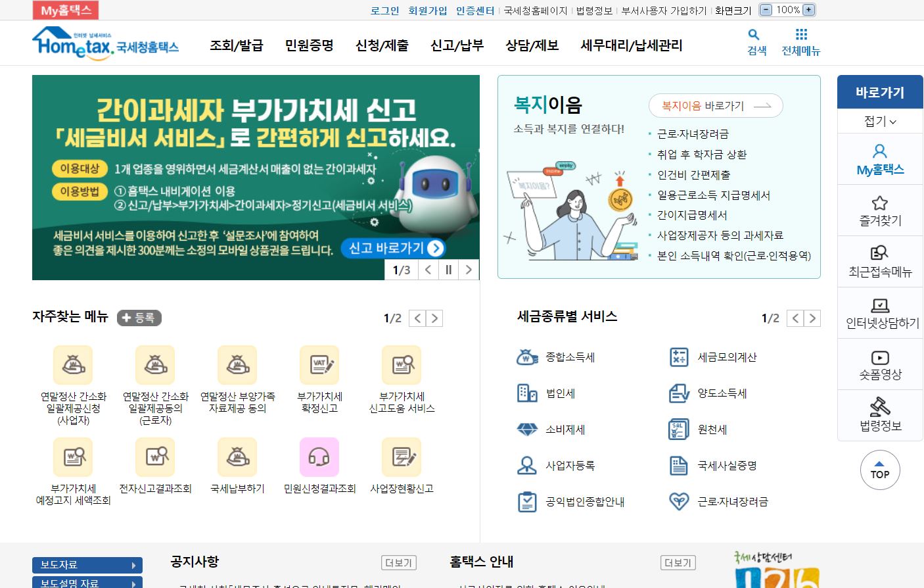
Task: Click the My홈택스 person icon in sidebar
Action: (880, 151)
